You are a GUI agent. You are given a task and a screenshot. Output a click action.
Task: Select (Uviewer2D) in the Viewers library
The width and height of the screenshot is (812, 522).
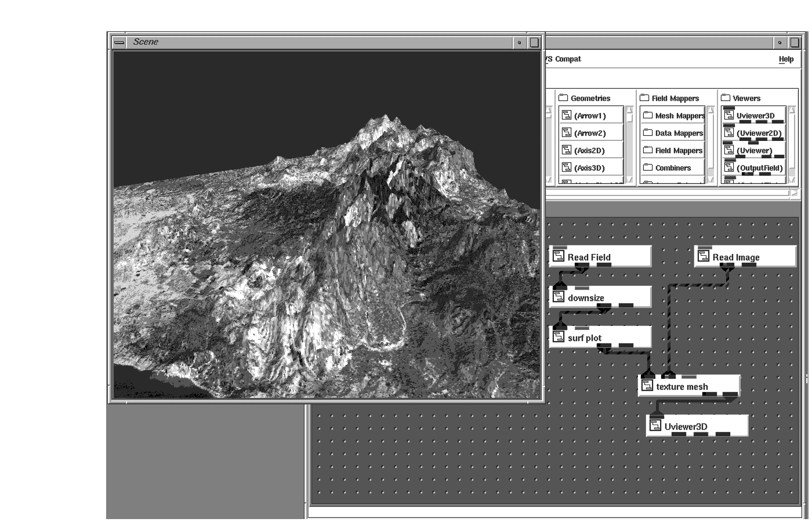(729, 133)
